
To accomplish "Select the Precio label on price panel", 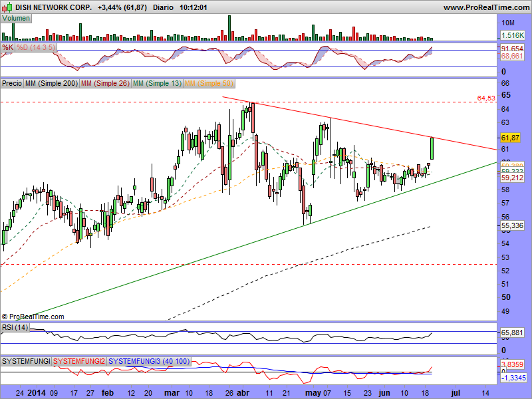I will 12,83.
